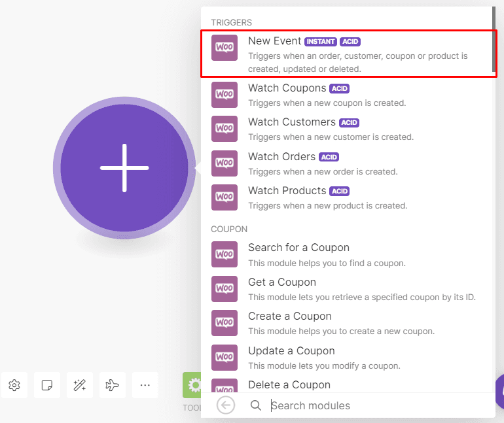Click 'This module lets you modify a coupon.' text
This screenshot has height=423, width=504.
[x=324, y=366]
